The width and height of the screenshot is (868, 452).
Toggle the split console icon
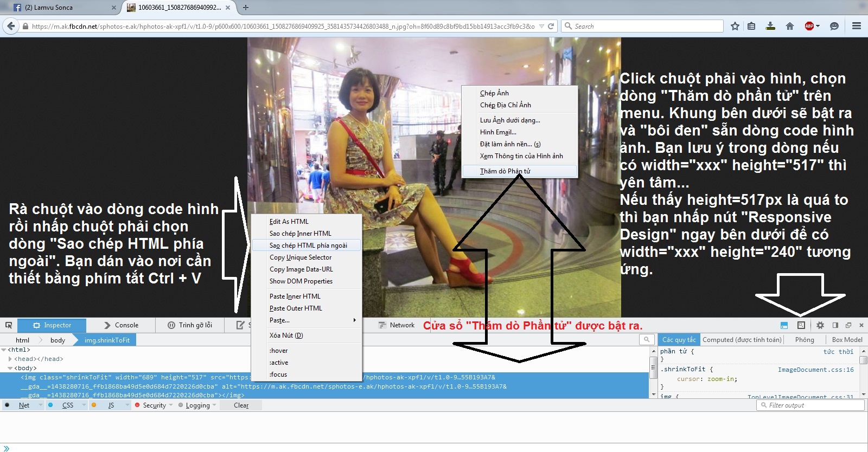(x=784, y=325)
